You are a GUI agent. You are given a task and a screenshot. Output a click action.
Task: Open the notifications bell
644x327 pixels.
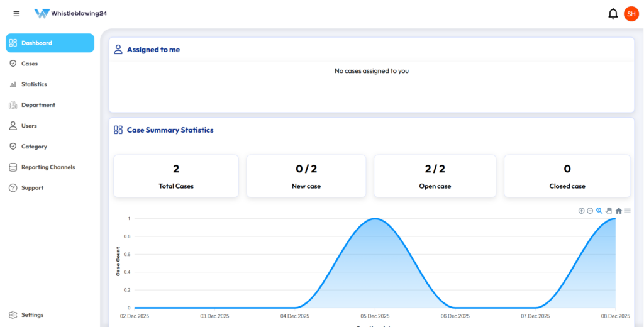(x=613, y=14)
